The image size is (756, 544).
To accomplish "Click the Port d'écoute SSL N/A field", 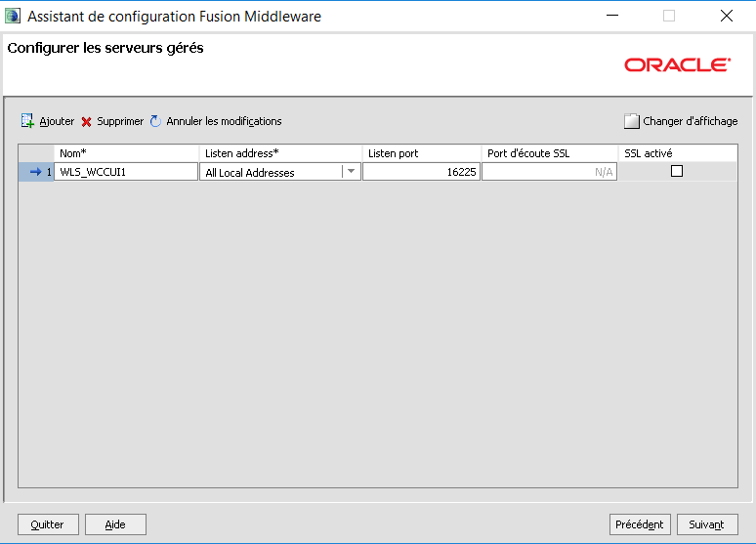I will tap(549, 172).
